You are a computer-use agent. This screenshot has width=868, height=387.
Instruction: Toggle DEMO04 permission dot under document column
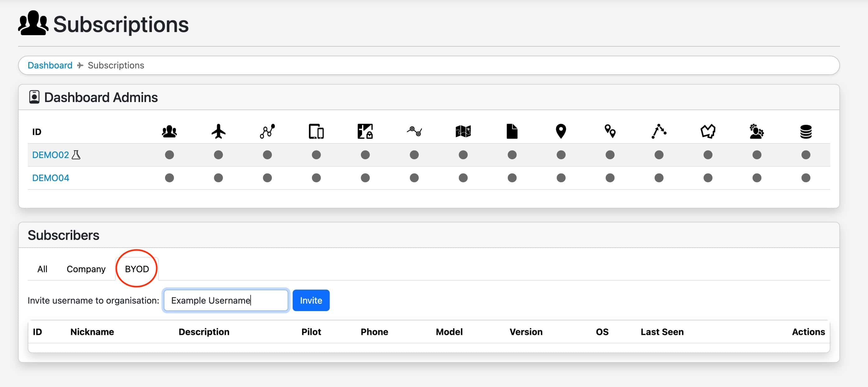click(x=512, y=178)
